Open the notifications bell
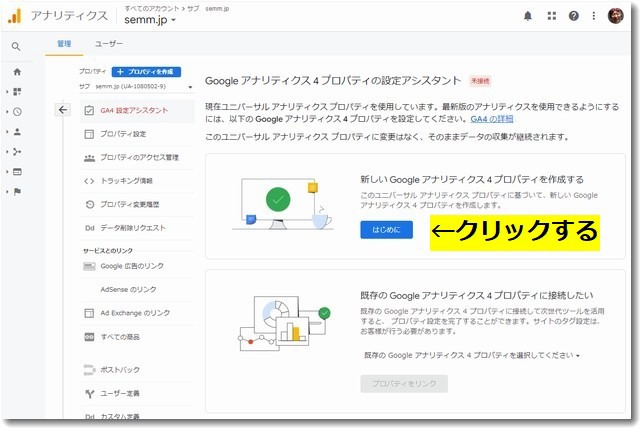Viewport: 640px width, 428px height. point(528,16)
